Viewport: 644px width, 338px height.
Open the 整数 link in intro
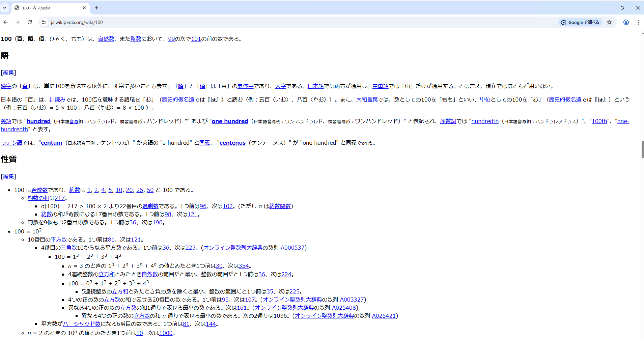coord(136,39)
